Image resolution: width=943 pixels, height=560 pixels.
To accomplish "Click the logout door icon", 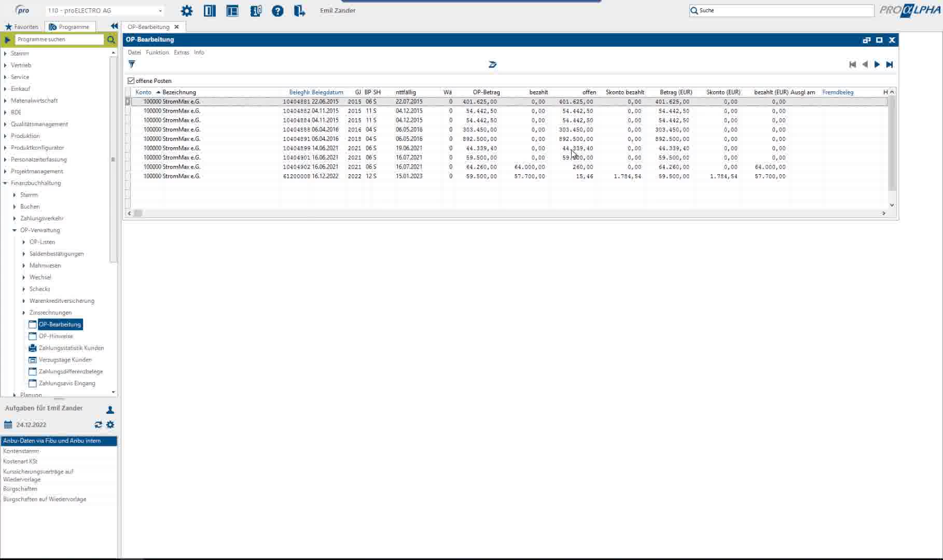I will (300, 11).
